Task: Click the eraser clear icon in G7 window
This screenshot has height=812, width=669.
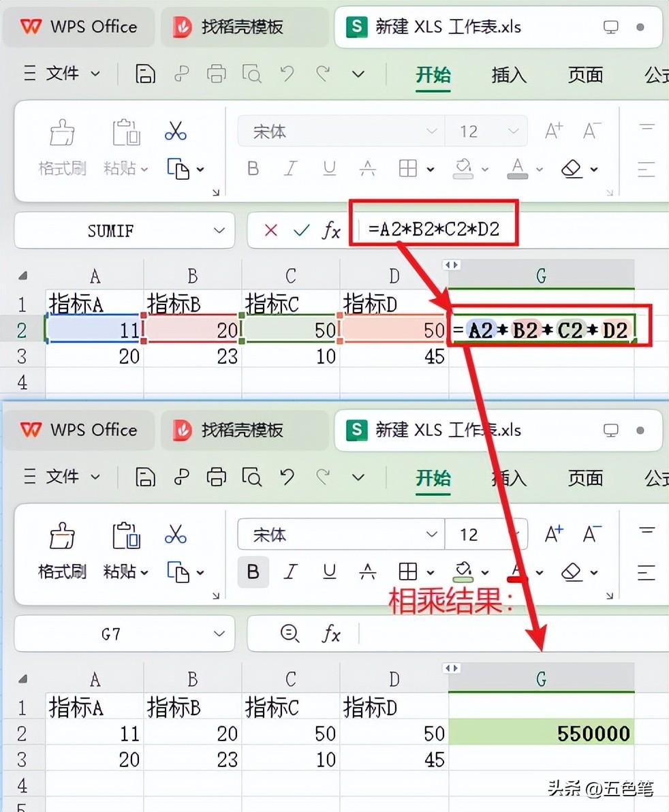Action: click(x=572, y=572)
